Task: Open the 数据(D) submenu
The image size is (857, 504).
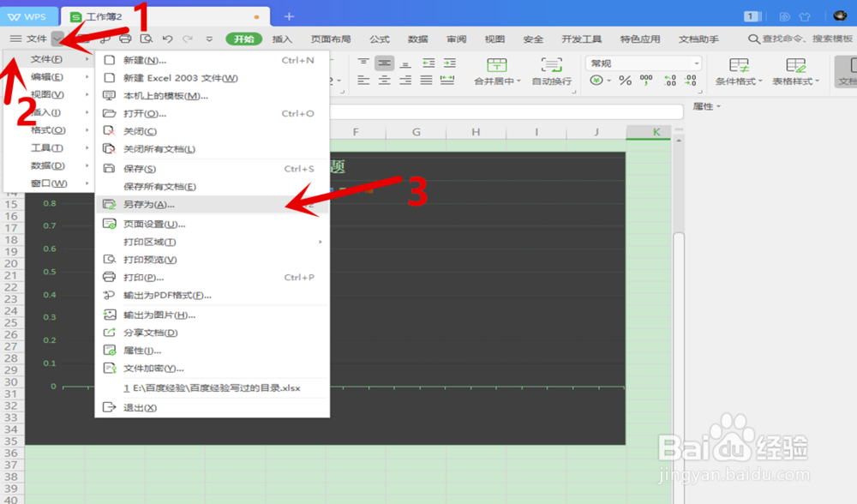Action: coord(48,165)
